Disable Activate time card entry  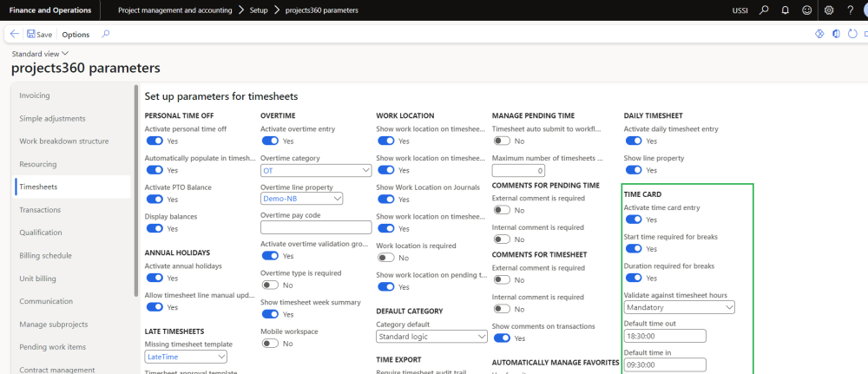(634, 220)
